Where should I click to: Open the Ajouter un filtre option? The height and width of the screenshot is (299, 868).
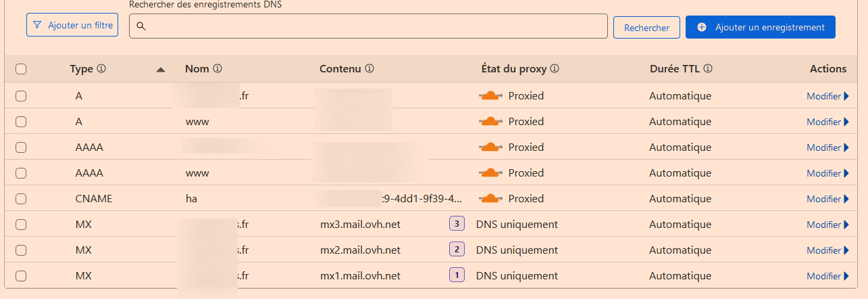pyautogui.click(x=72, y=25)
